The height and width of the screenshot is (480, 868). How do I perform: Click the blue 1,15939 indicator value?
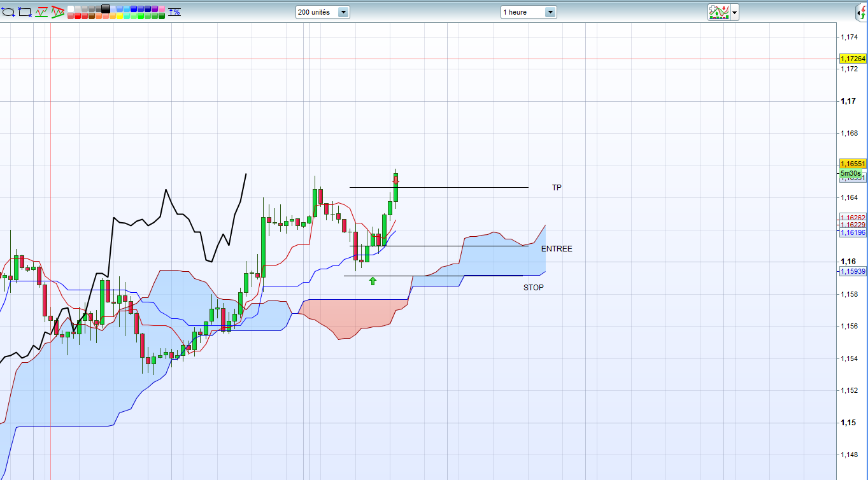[853, 271]
